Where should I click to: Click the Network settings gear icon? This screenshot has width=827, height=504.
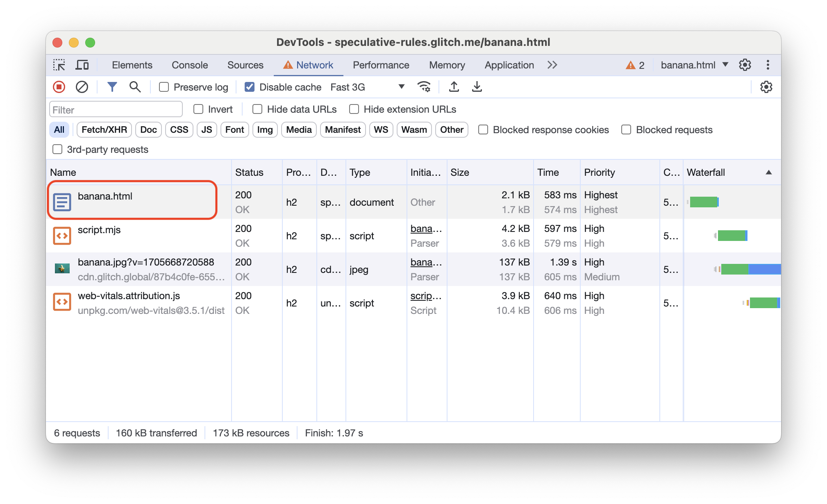(766, 87)
